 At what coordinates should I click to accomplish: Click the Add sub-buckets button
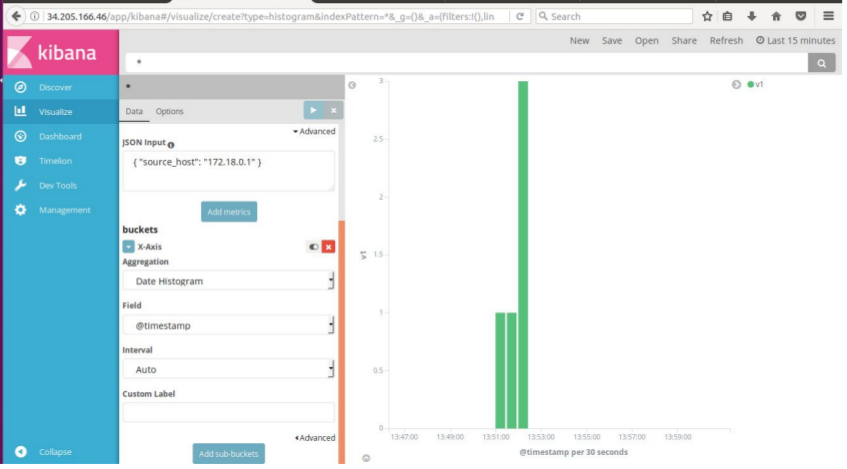pyautogui.click(x=230, y=455)
